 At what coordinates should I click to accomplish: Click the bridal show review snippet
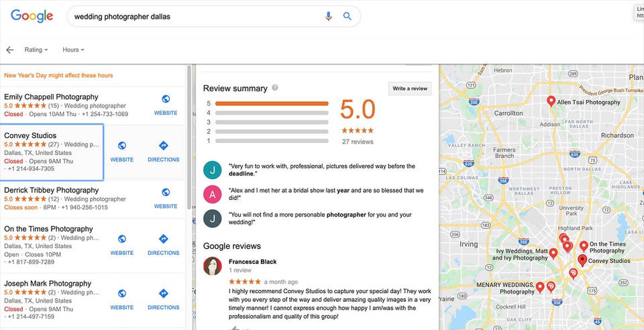(326, 194)
